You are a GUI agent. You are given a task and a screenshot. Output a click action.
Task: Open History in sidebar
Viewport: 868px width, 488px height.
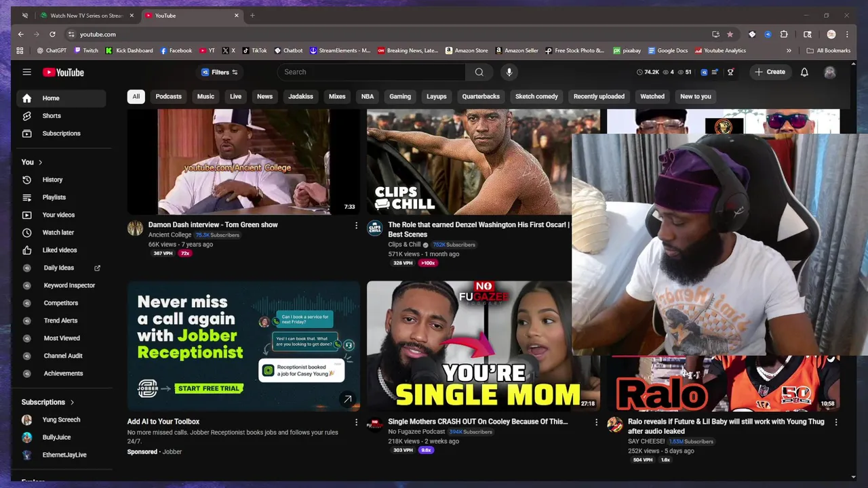click(61, 180)
